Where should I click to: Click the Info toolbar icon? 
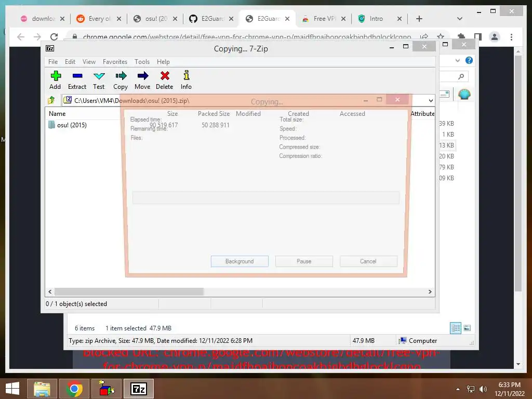(186, 80)
